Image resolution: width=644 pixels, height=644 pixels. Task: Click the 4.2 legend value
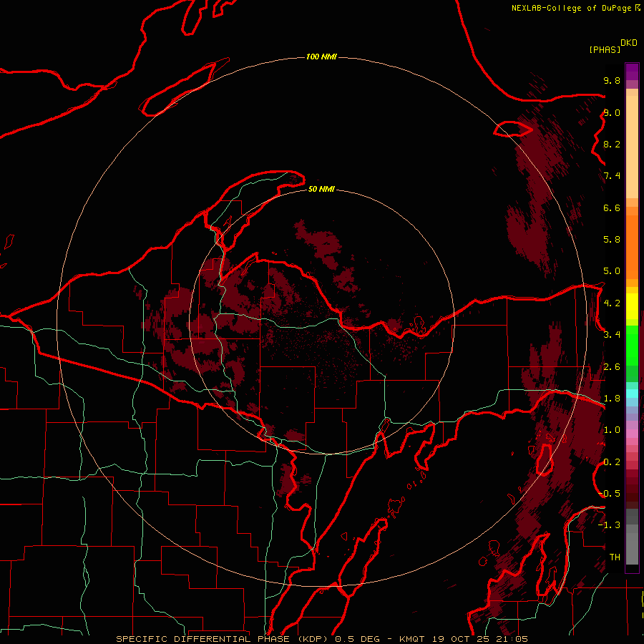pyautogui.click(x=612, y=303)
